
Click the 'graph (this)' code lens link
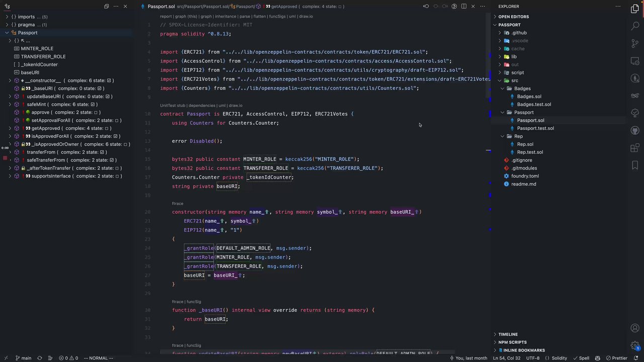(186, 17)
